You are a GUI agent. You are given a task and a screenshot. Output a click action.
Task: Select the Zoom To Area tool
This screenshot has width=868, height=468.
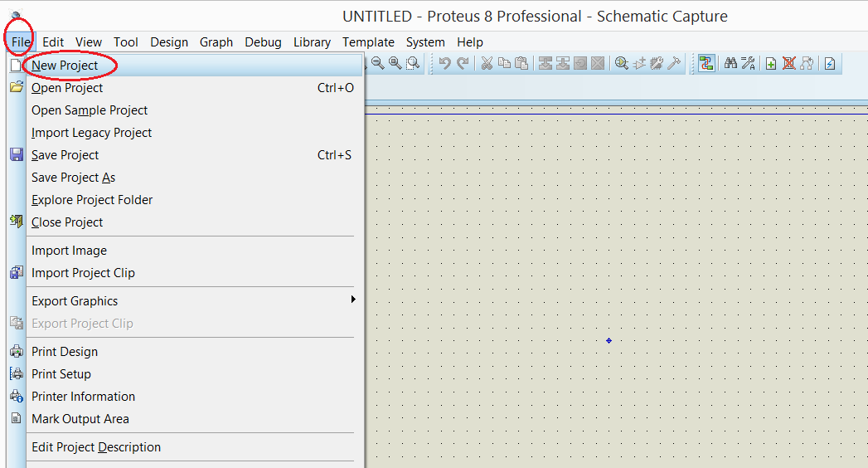413,63
